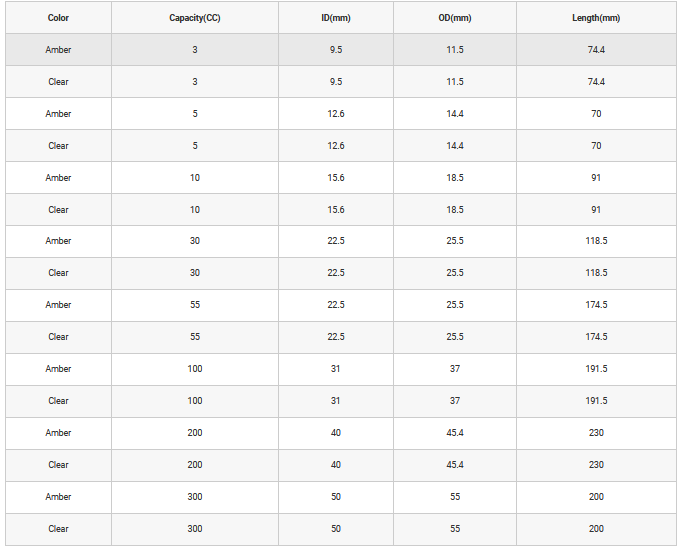Click the 18.5 OD value in the Amber row
This screenshot has height=551, width=680.
(455, 178)
